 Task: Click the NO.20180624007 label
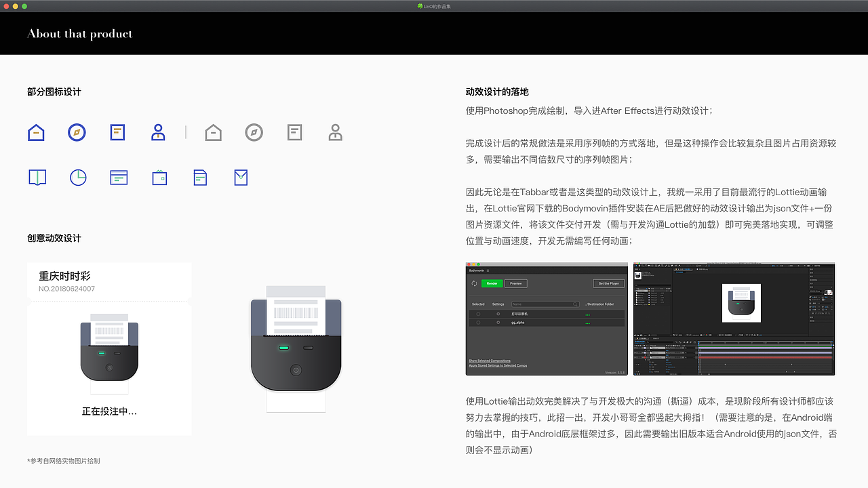point(66,289)
